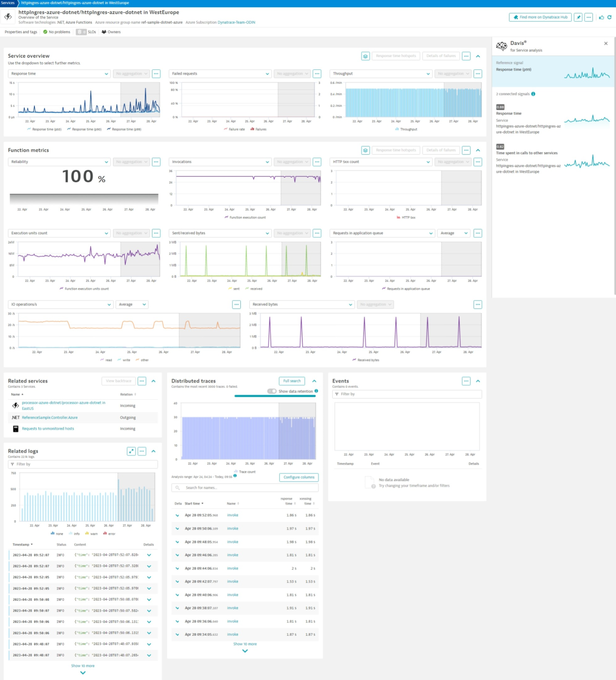This screenshot has width=616, height=680.
Task: Click the Davis brain icon in the side panel
Action: (x=501, y=46)
